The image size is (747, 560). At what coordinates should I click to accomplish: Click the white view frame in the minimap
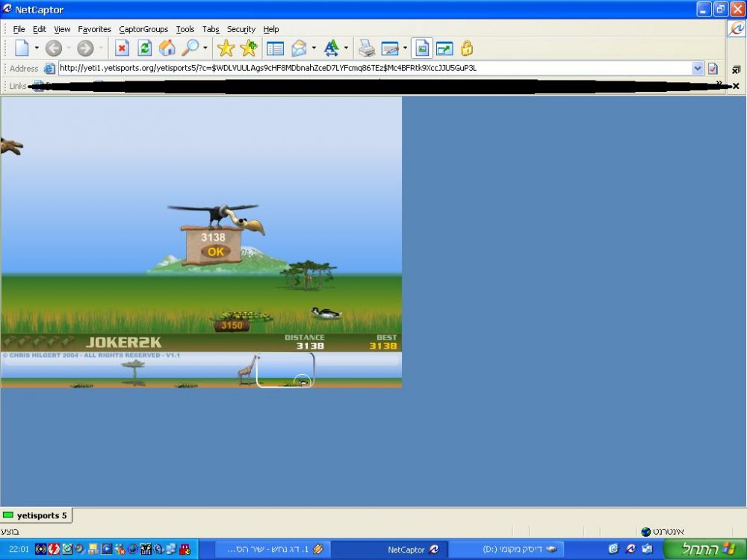click(285, 370)
